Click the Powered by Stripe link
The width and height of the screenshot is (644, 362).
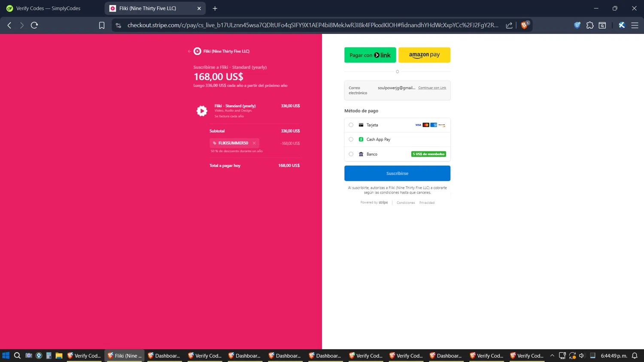pyautogui.click(x=374, y=202)
